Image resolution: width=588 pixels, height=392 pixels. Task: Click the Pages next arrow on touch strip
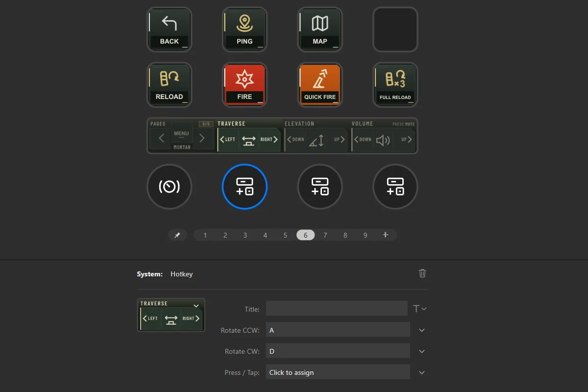pos(202,139)
